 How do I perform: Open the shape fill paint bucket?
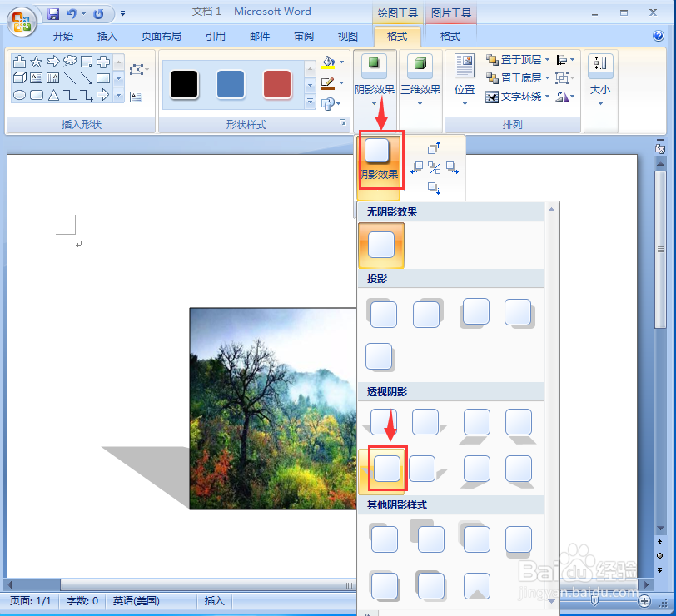(329, 62)
